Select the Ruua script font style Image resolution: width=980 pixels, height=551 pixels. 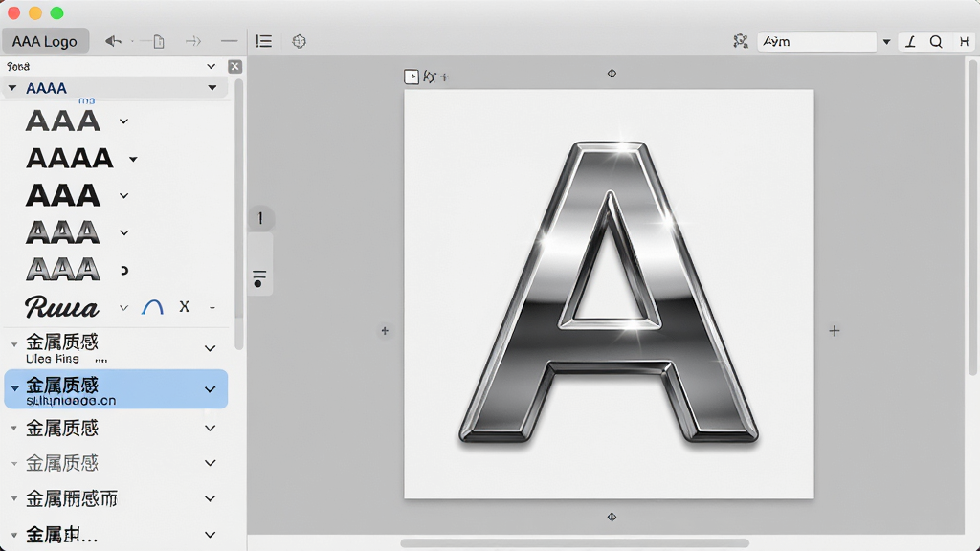click(61, 307)
